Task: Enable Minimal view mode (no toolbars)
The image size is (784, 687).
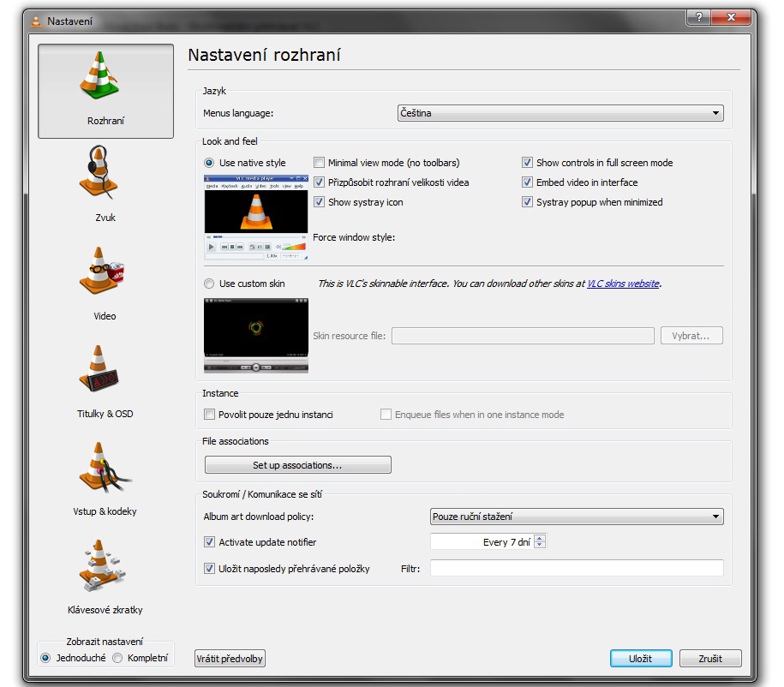Action: 319,163
